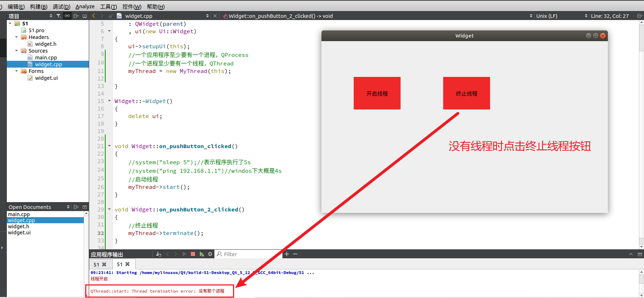
Task: Collapse the Headers folder
Action: point(16,37)
